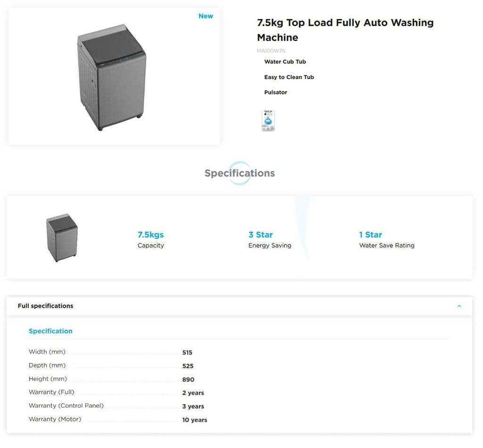The image size is (483, 448).
Task: Click the Warranty (Control Panel) row label
Action: point(66,406)
